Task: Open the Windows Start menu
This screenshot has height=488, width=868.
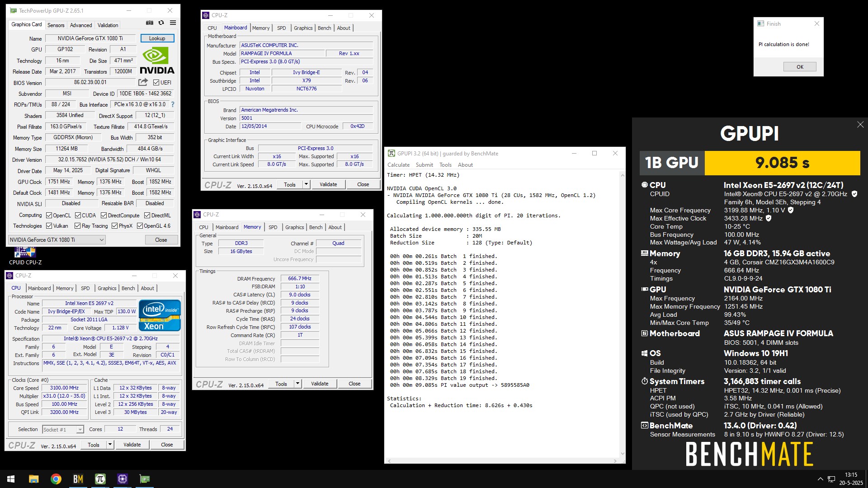Action: point(11,479)
